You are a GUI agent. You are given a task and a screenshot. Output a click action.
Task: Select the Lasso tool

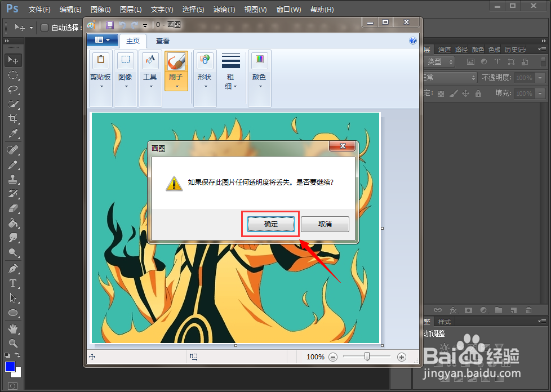pos(13,89)
